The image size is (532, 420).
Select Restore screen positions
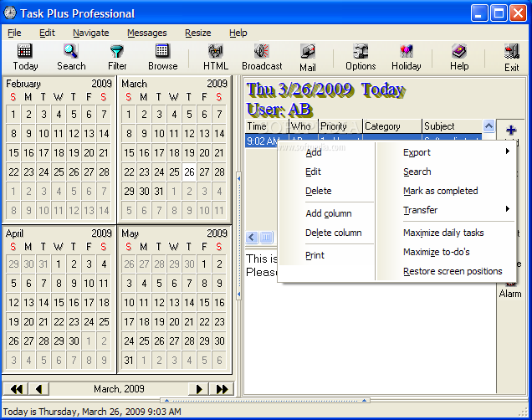(446, 271)
